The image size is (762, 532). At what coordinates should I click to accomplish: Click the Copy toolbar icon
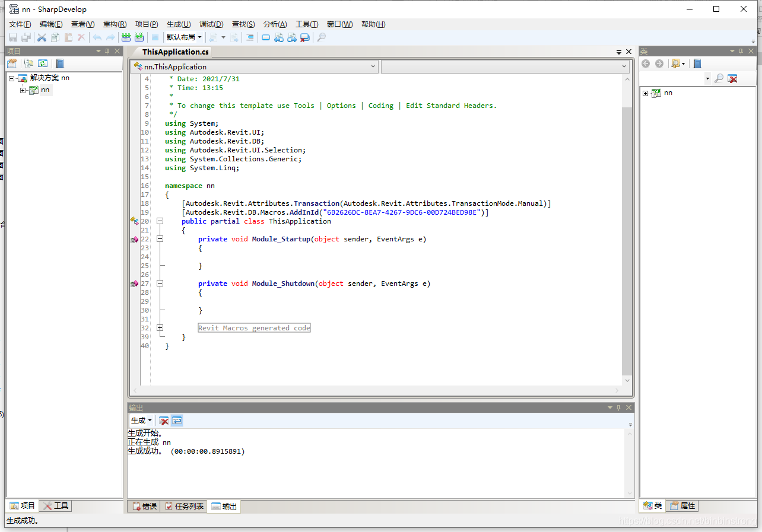point(55,37)
